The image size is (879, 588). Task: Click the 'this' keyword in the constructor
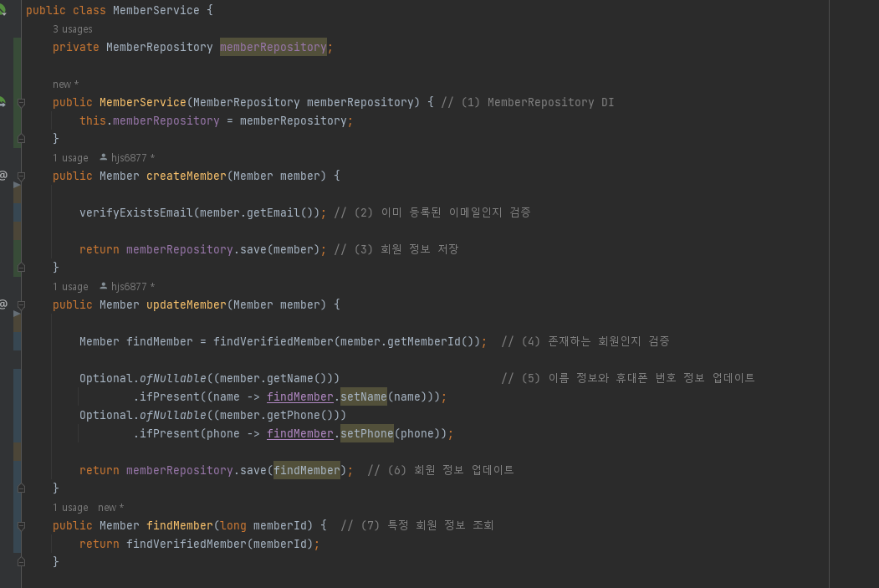93,120
